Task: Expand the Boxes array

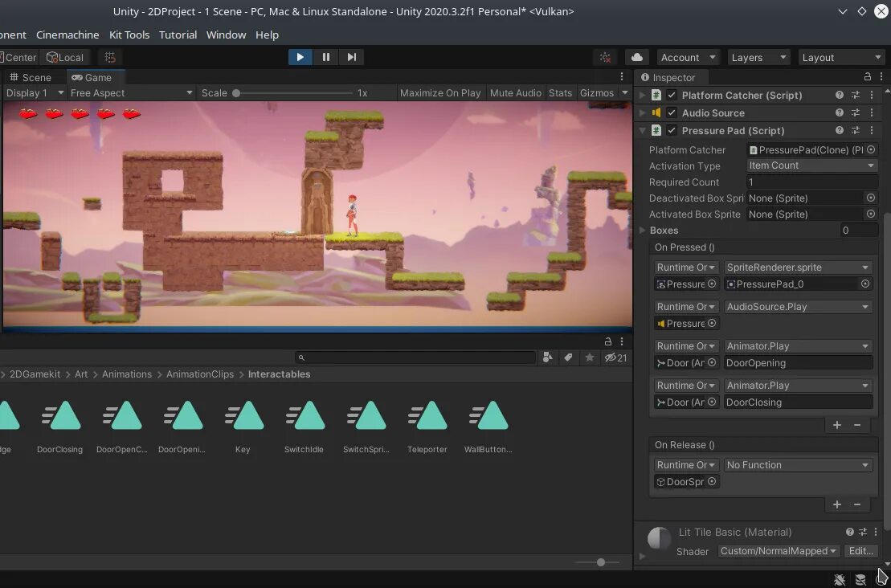Action: pyautogui.click(x=643, y=230)
